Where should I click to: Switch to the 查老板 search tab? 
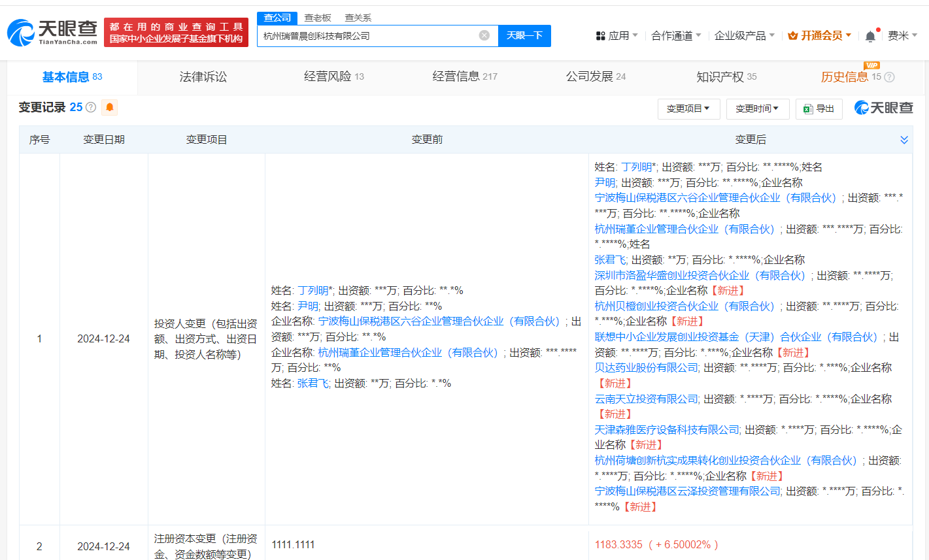pyautogui.click(x=318, y=18)
